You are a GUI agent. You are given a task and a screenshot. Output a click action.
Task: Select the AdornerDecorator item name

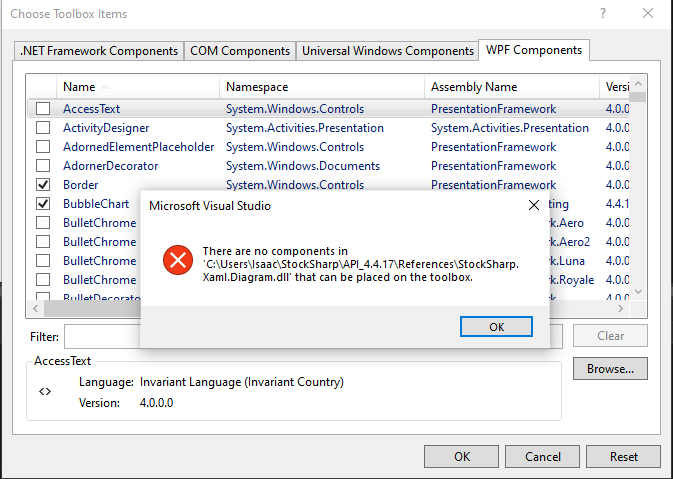111,166
